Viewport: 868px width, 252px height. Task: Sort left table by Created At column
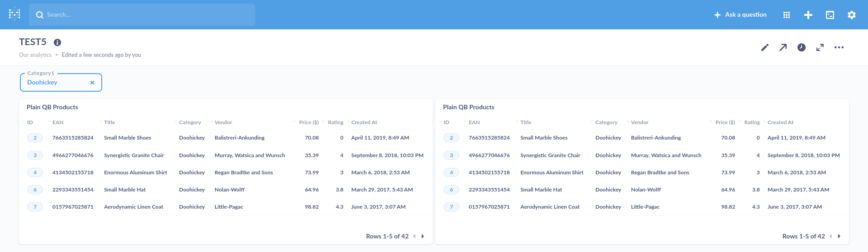pyautogui.click(x=364, y=122)
